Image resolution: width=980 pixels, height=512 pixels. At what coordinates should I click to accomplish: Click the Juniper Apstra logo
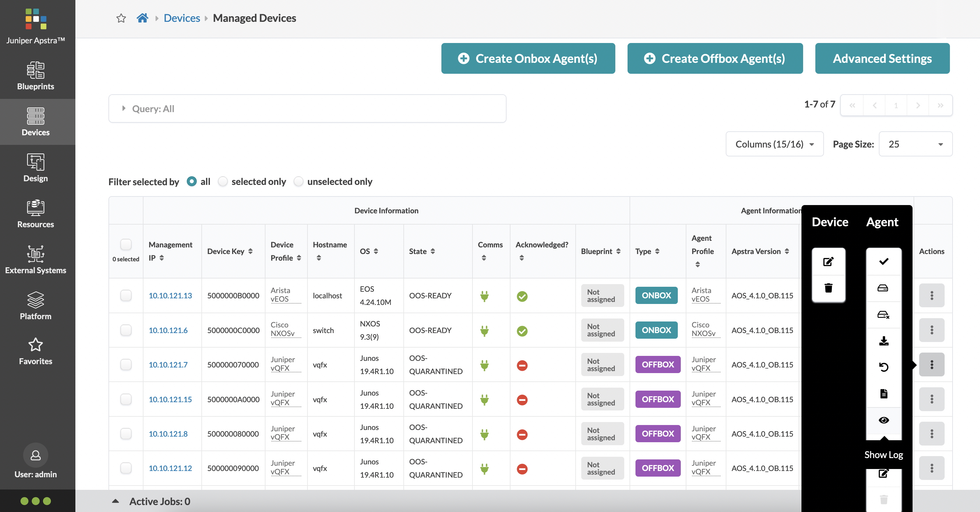coord(35,19)
